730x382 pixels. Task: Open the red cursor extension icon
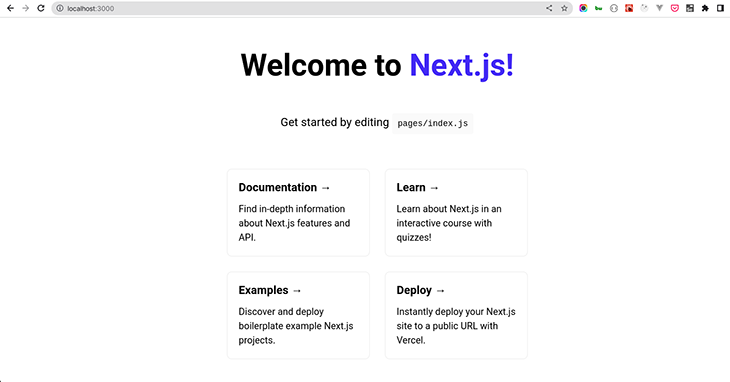tap(629, 8)
